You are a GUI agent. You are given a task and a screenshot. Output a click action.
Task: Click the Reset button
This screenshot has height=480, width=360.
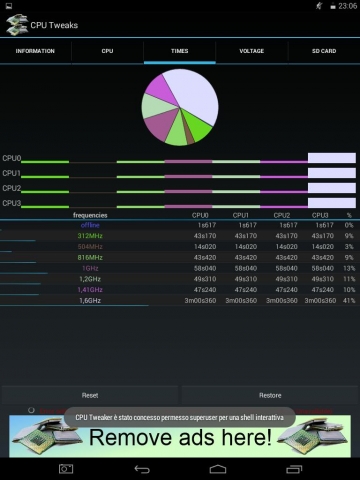pos(90,395)
